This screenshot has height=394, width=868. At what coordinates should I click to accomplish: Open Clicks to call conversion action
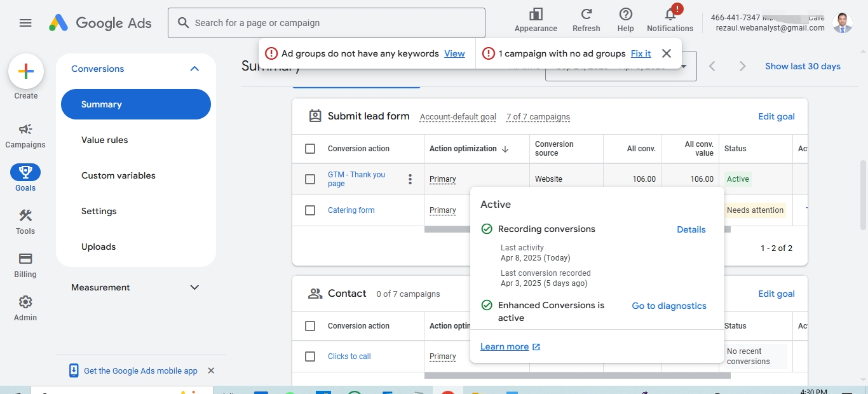(349, 357)
